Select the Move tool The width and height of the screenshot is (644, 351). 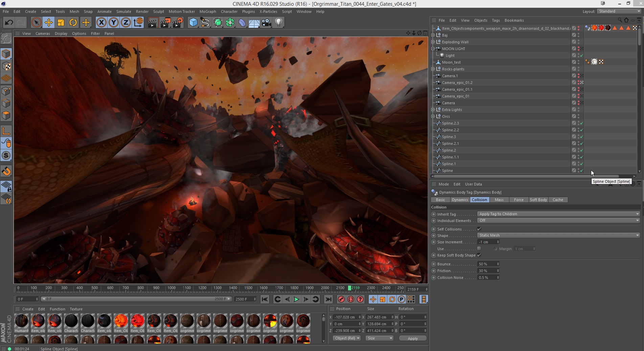[48, 23]
